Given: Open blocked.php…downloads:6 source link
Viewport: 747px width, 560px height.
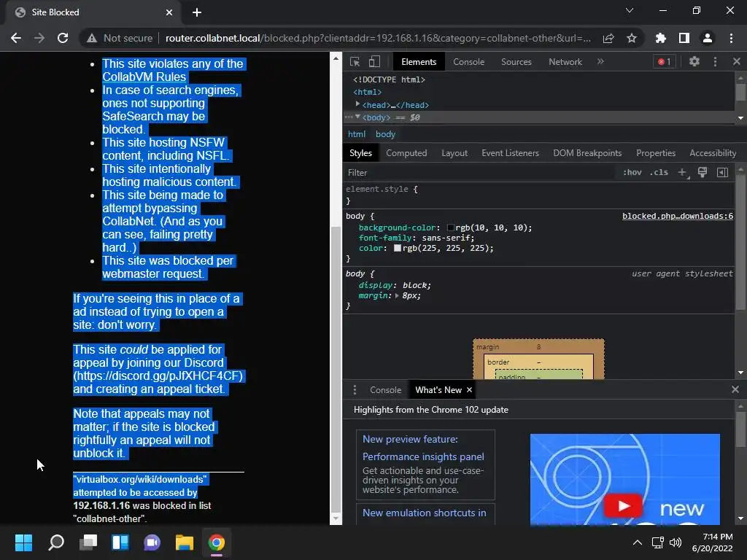Looking at the screenshot, I should coord(678,216).
